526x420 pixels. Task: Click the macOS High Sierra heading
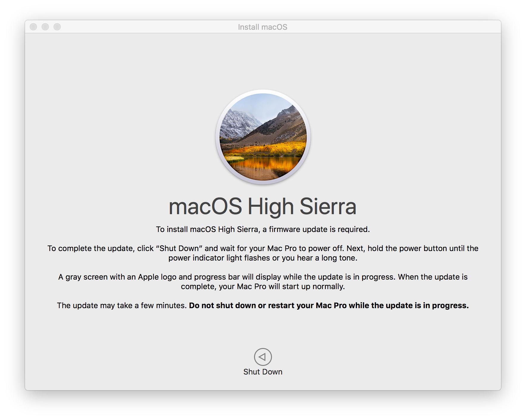pyautogui.click(x=263, y=207)
